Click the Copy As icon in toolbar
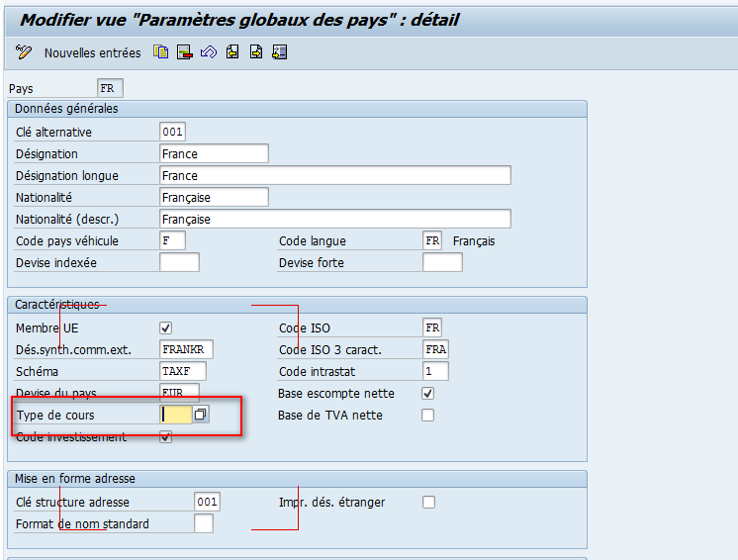The height and width of the screenshot is (560, 738). pyautogui.click(x=160, y=52)
